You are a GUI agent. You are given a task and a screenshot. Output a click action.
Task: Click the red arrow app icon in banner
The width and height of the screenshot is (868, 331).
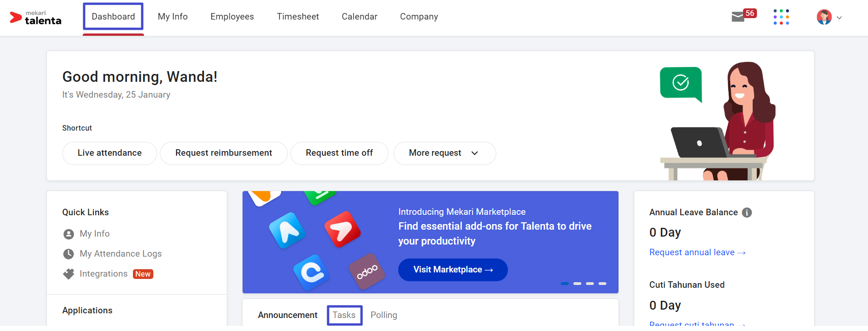[x=342, y=229]
